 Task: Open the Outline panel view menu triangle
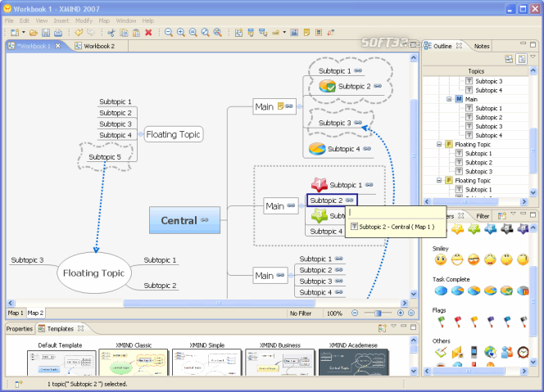[x=533, y=56]
